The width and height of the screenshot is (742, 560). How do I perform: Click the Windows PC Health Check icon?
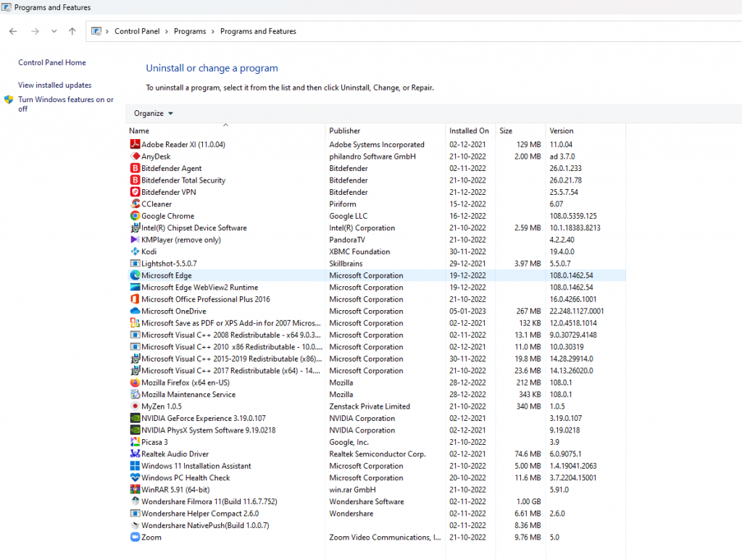click(x=135, y=477)
